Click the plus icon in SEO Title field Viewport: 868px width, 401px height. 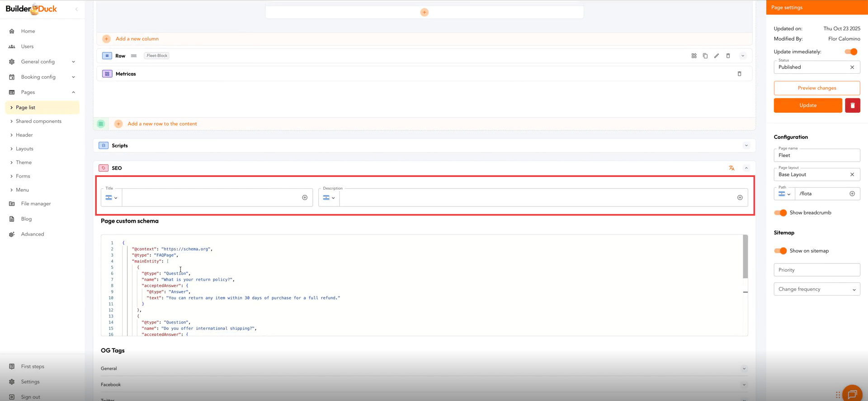click(x=305, y=197)
